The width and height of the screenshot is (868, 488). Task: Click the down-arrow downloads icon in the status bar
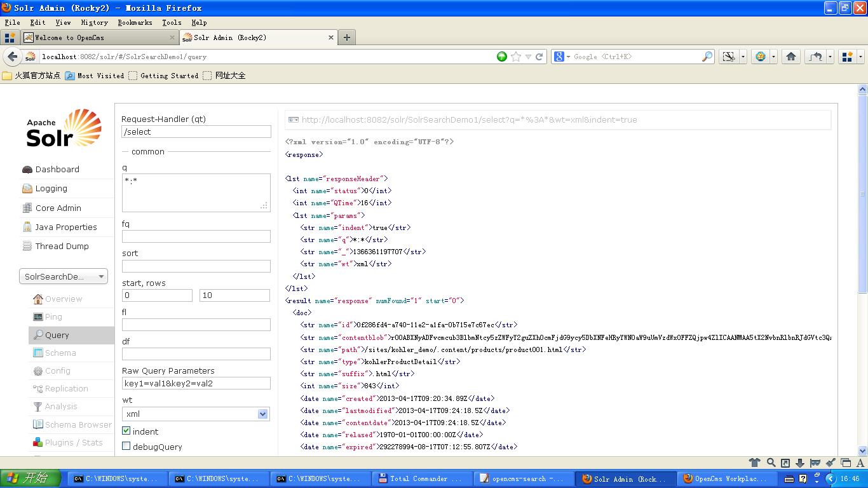point(800,463)
